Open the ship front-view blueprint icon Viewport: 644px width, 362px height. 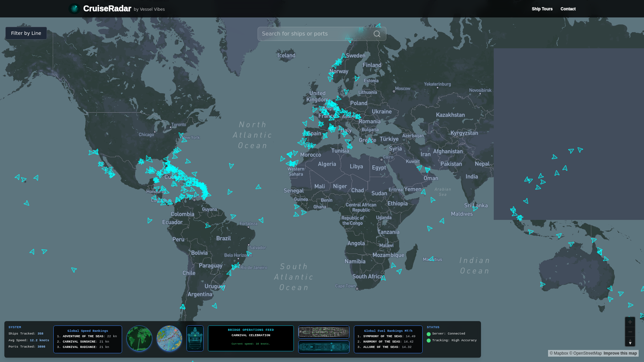pos(195,339)
